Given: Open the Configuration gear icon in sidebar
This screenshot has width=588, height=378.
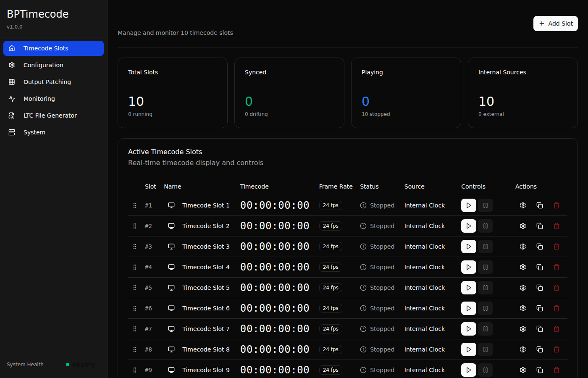Looking at the screenshot, I should coord(11,65).
